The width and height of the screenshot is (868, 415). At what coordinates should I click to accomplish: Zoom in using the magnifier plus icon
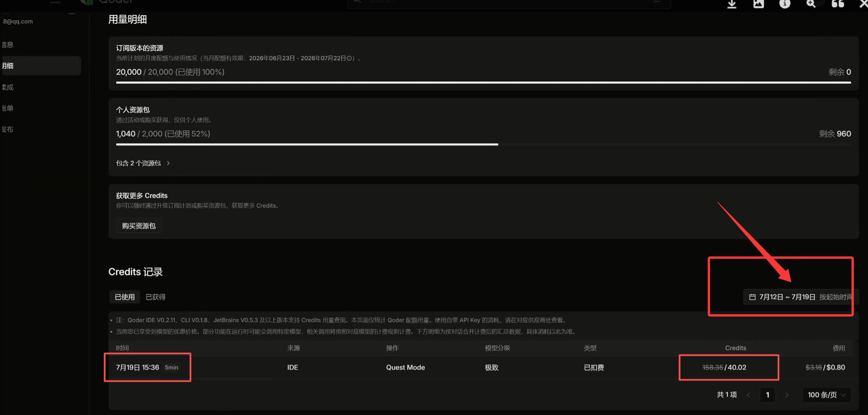click(x=811, y=4)
